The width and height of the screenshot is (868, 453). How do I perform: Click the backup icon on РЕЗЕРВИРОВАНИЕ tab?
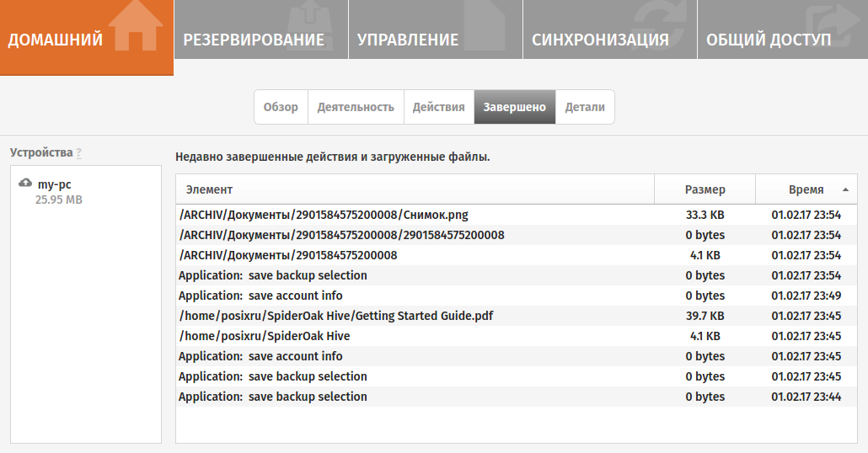tap(311, 25)
